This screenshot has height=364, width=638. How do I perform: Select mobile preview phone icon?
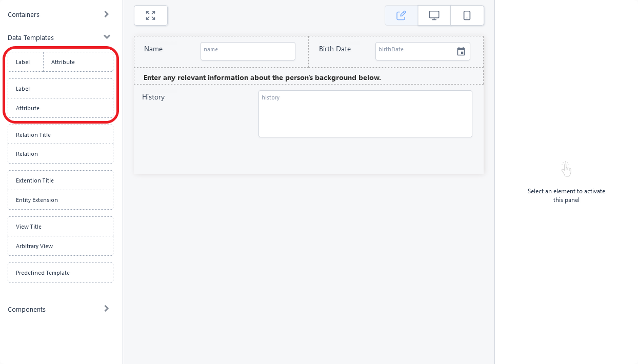(x=467, y=15)
